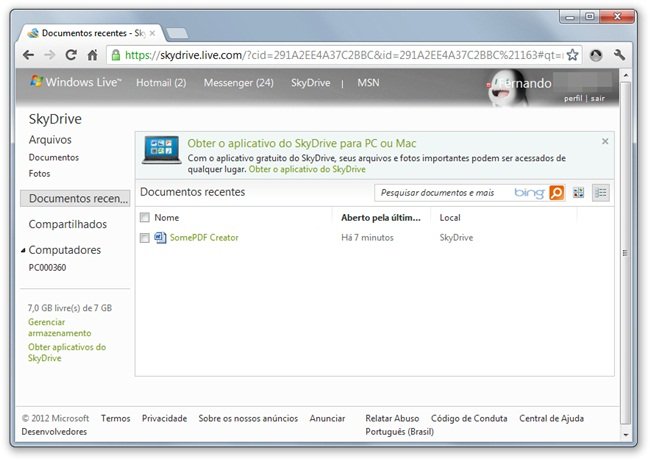Open Código de Conduta footer link
The width and height of the screenshot is (650, 461).
[469, 419]
